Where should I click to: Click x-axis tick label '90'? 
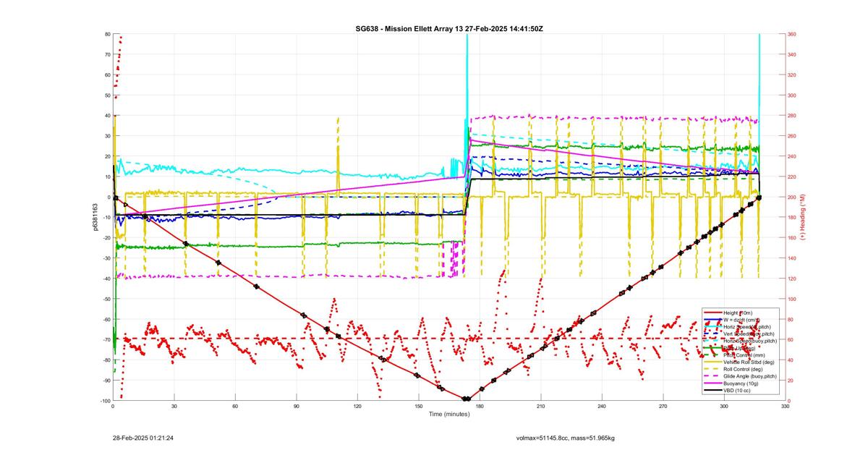point(296,407)
